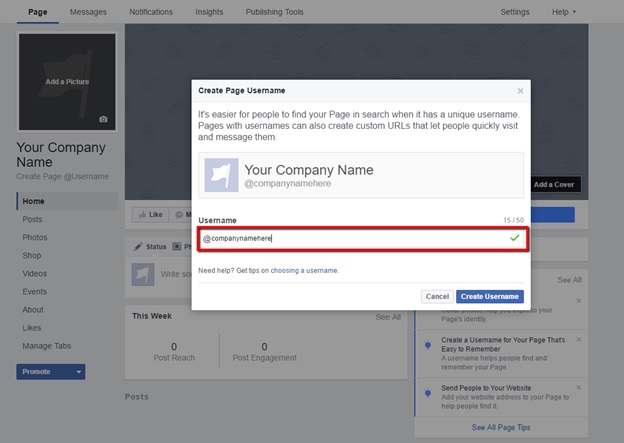624x443 pixels.
Task: Open the Page tab
Action: [38, 12]
